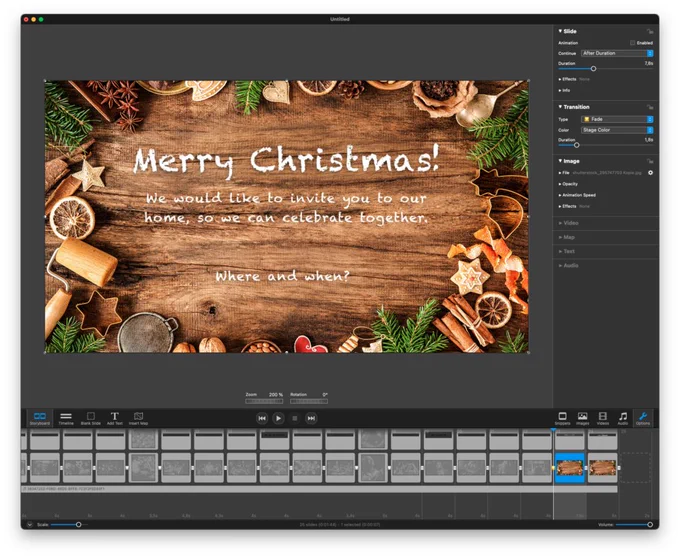Adjust the Slide Duration slider
680x557 pixels.
click(593, 69)
